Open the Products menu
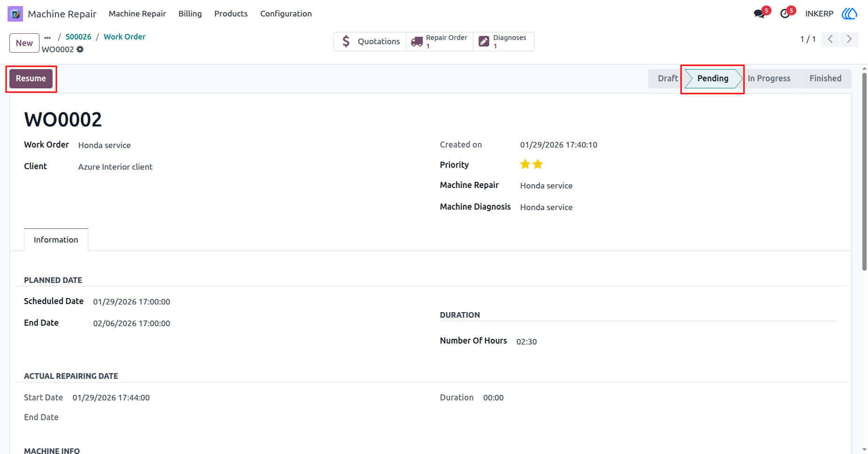This screenshot has width=868, height=454. 231,14
